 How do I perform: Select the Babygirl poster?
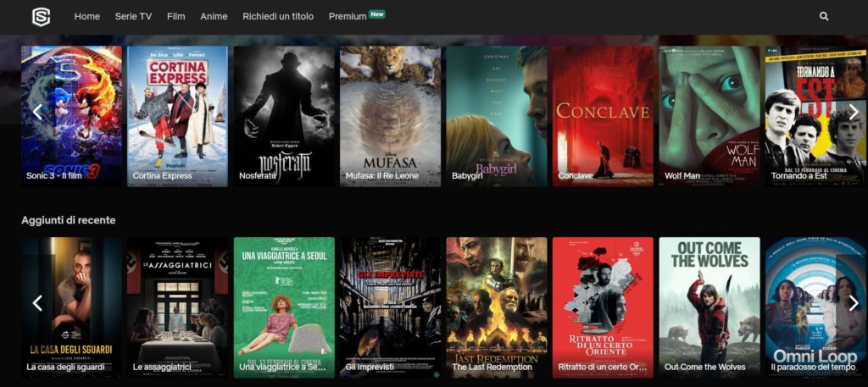click(x=497, y=116)
